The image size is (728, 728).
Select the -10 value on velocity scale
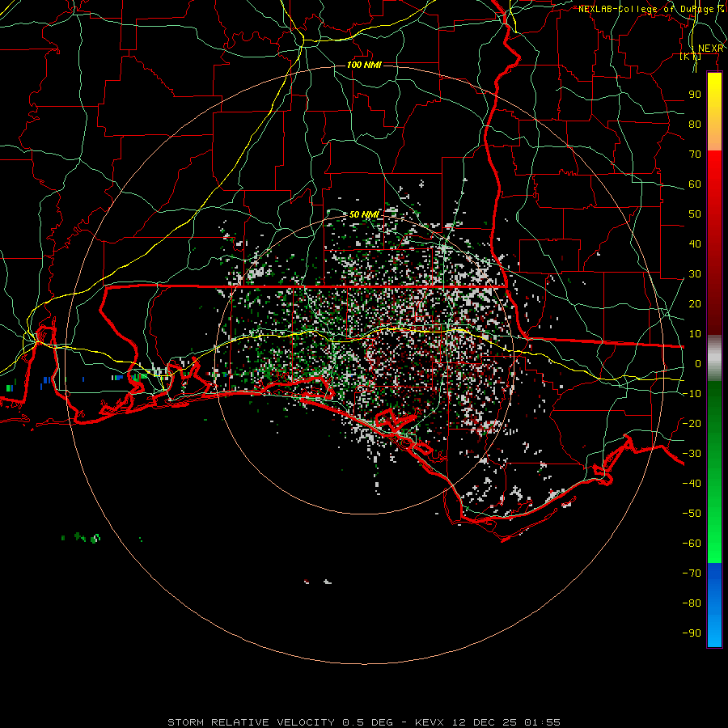(x=692, y=394)
